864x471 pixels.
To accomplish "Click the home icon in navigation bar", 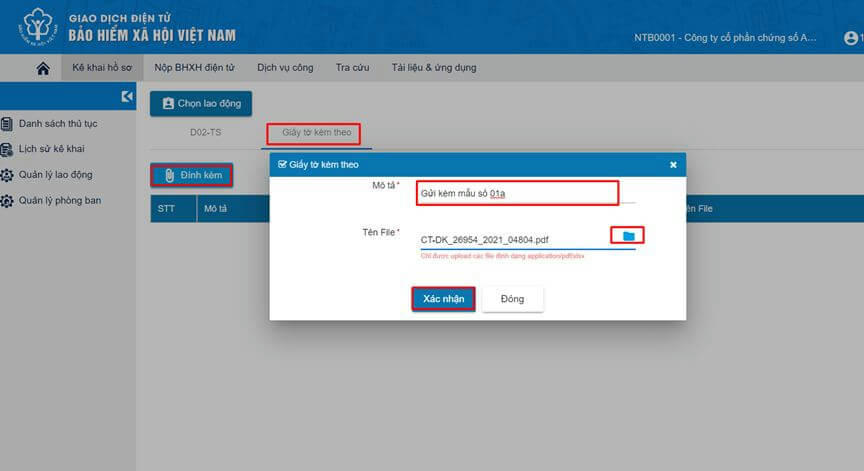I will click(x=42, y=68).
